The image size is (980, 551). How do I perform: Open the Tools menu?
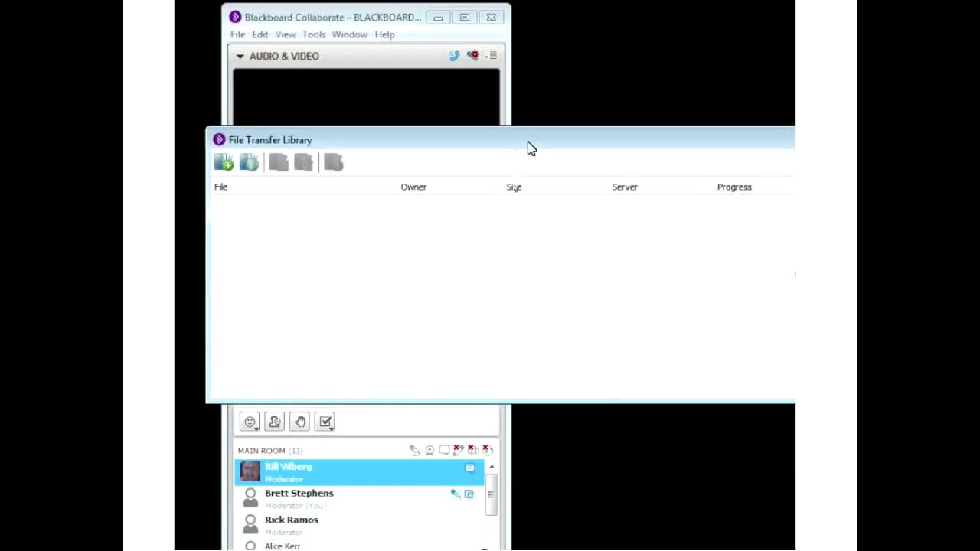[x=314, y=34]
